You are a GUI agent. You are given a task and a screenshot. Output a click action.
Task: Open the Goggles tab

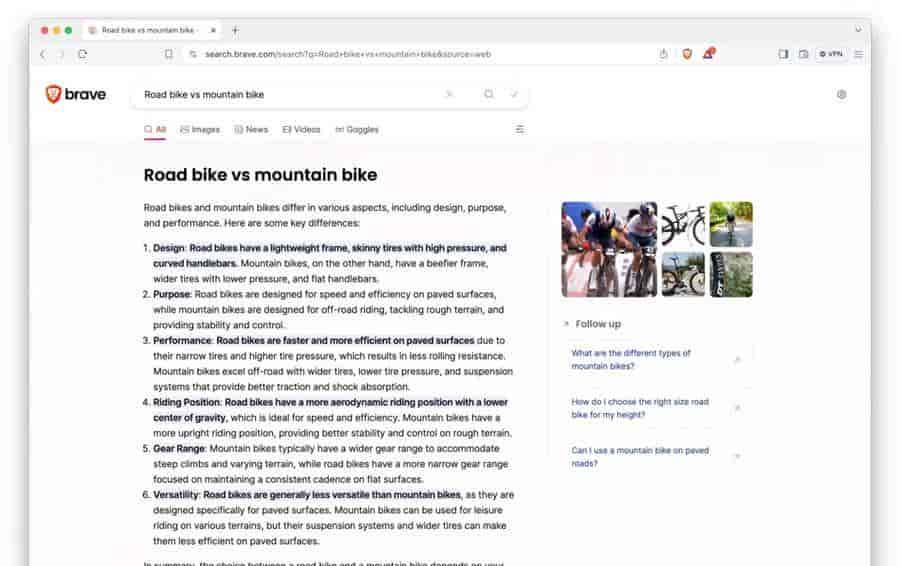pos(356,130)
